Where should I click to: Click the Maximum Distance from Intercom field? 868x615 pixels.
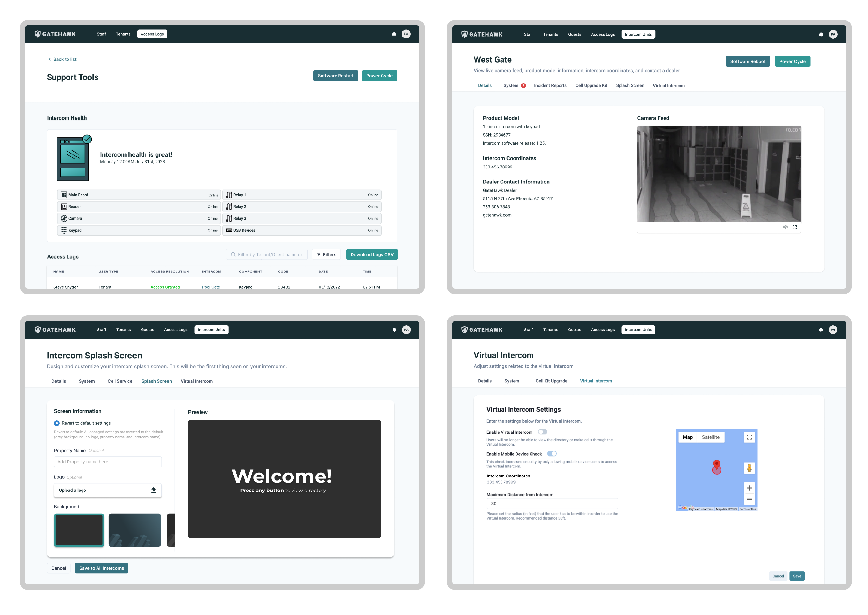click(552, 503)
